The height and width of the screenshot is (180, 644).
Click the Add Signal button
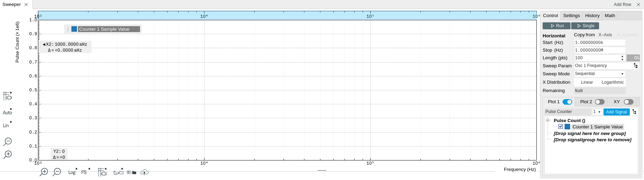[616, 112]
